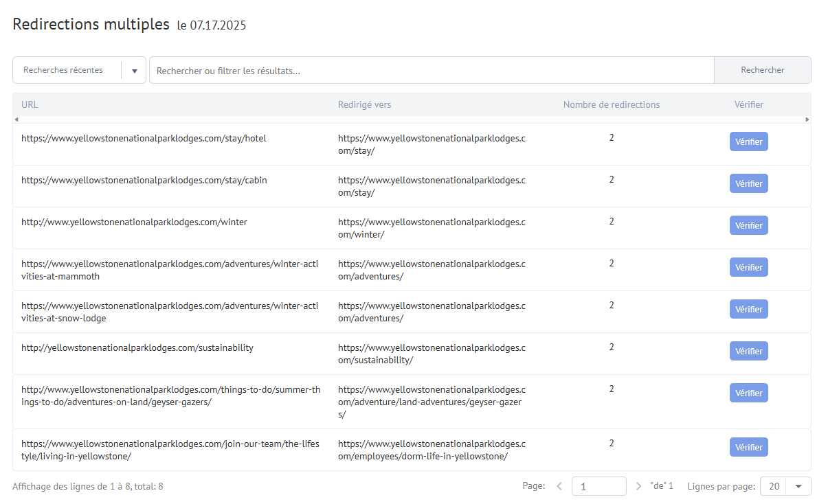Sort by the URL column header
The image size is (817, 504).
click(30, 104)
